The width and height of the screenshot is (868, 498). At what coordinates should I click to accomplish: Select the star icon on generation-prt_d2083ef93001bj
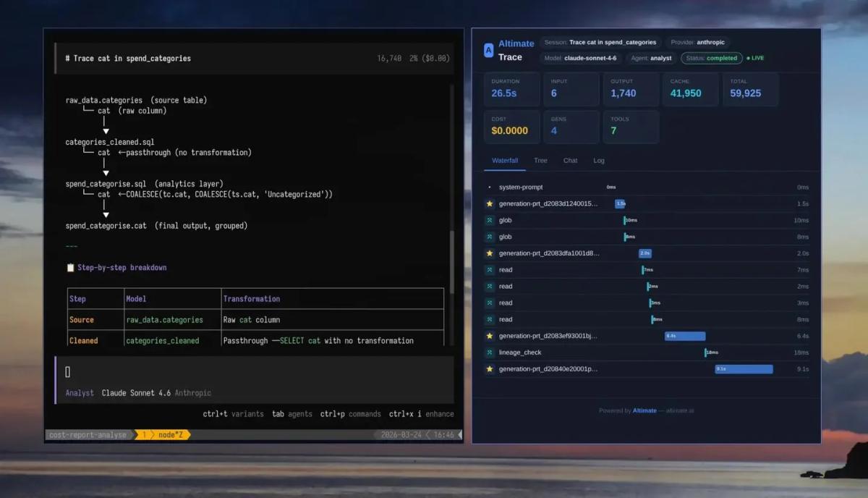pyautogui.click(x=490, y=336)
